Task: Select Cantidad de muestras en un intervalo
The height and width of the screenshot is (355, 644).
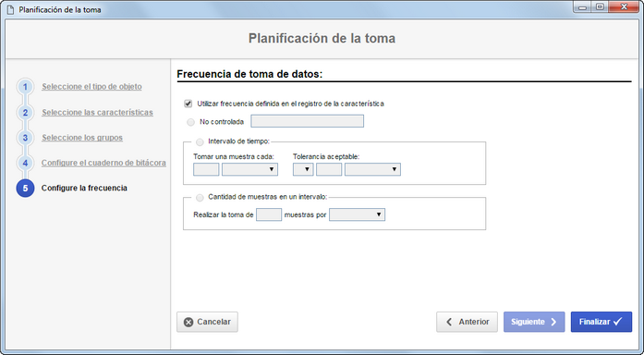Action: (x=200, y=198)
